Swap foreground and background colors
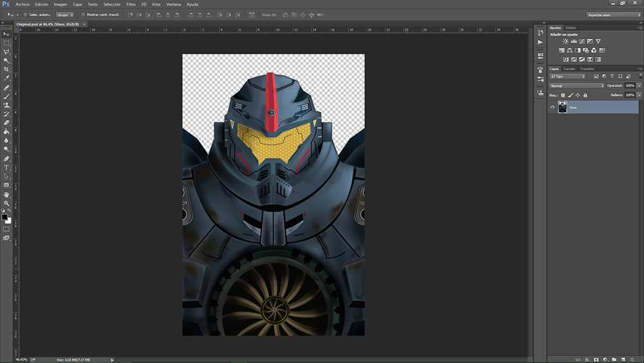Screen dimensions: 644x363 pyautogui.click(x=9, y=210)
